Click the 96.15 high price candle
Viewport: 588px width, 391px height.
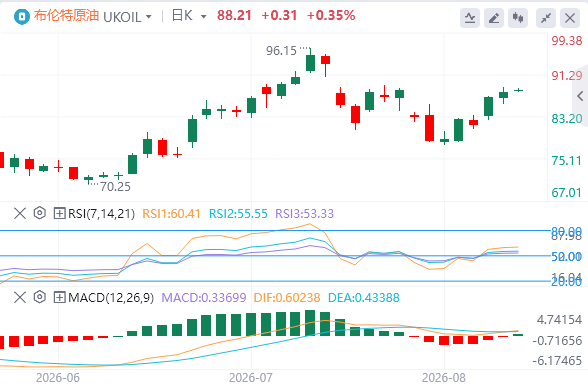pos(310,60)
